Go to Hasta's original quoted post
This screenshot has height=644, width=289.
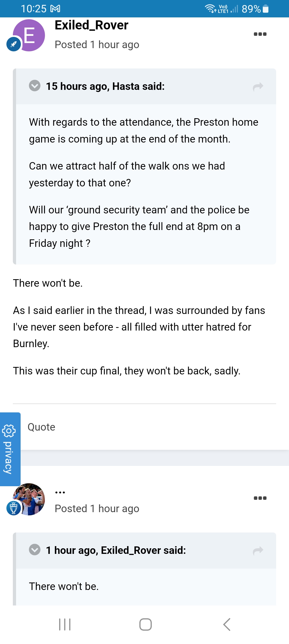pyautogui.click(x=258, y=86)
